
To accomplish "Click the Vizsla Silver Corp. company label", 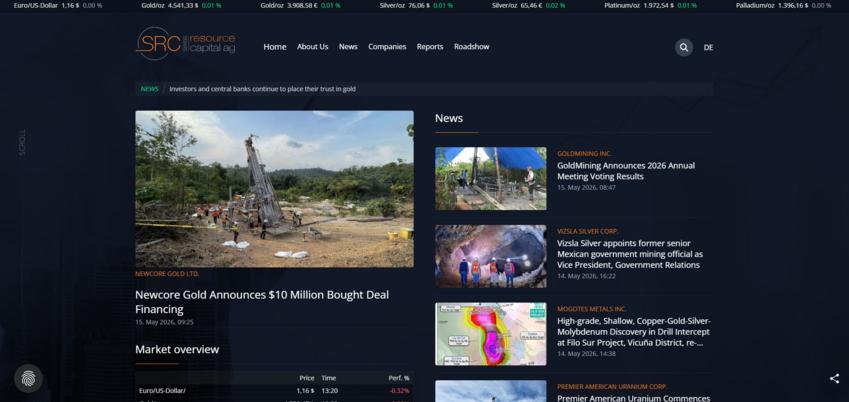I will coord(587,231).
